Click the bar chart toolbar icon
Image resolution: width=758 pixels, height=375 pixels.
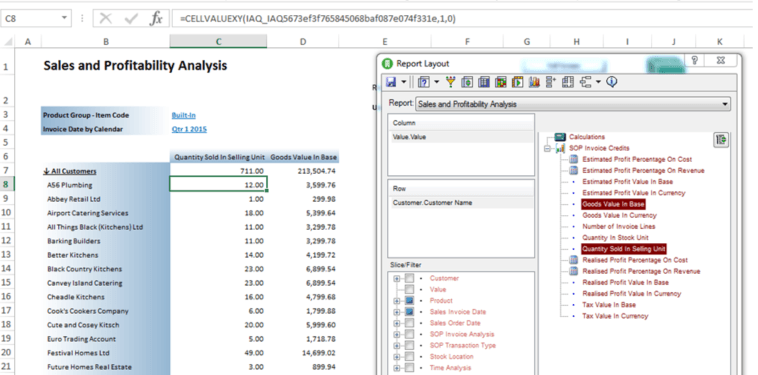[x=534, y=82]
